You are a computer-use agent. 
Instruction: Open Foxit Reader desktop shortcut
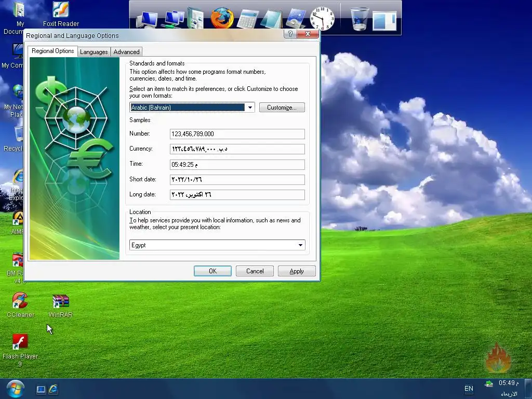pos(61,14)
